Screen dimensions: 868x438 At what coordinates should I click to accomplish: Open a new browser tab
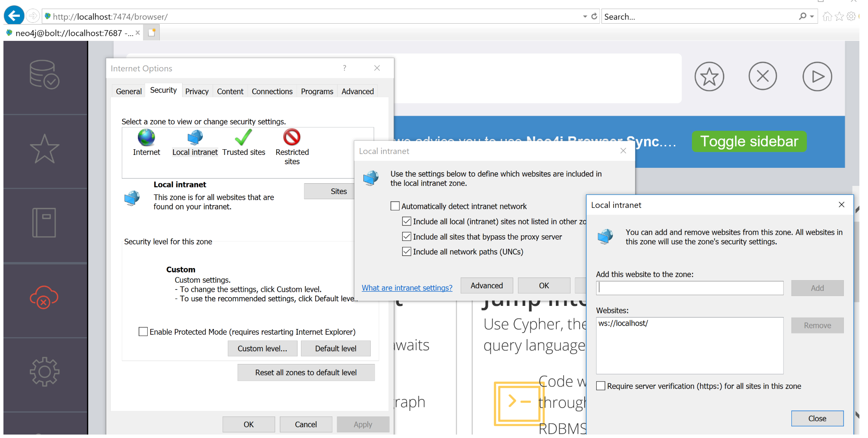click(x=152, y=33)
